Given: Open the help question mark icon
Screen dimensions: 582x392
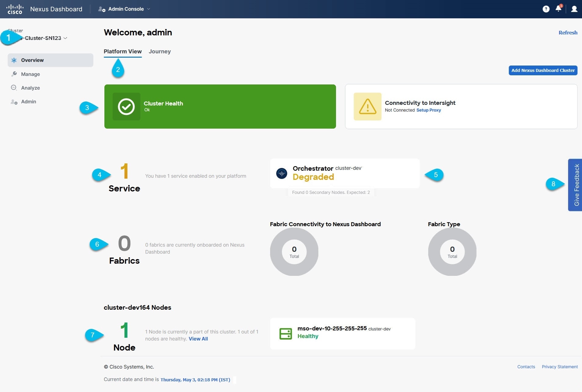Looking at the screenshot, I should 546,9.
